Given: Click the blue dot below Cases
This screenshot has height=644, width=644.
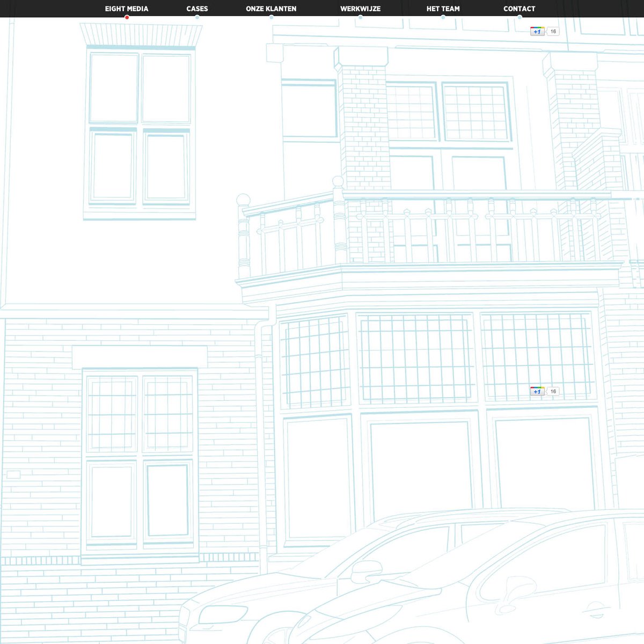Looking at the screenshot, I should click(197, 17).
